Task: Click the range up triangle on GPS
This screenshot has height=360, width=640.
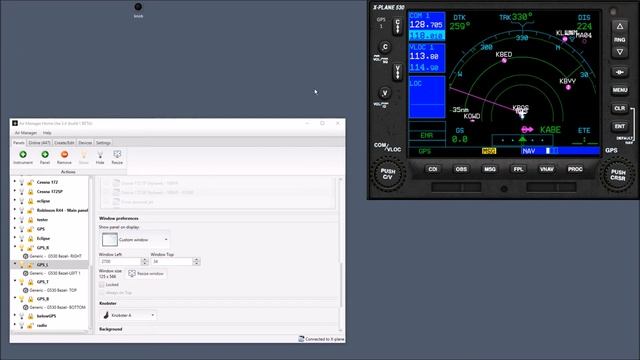Action: pos(620,27)
